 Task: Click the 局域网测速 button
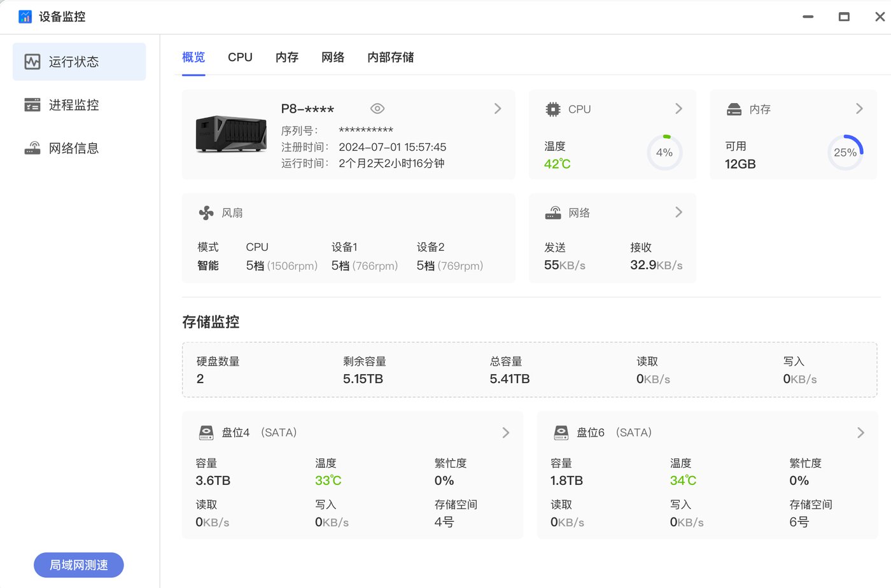(x=79, y=565)
